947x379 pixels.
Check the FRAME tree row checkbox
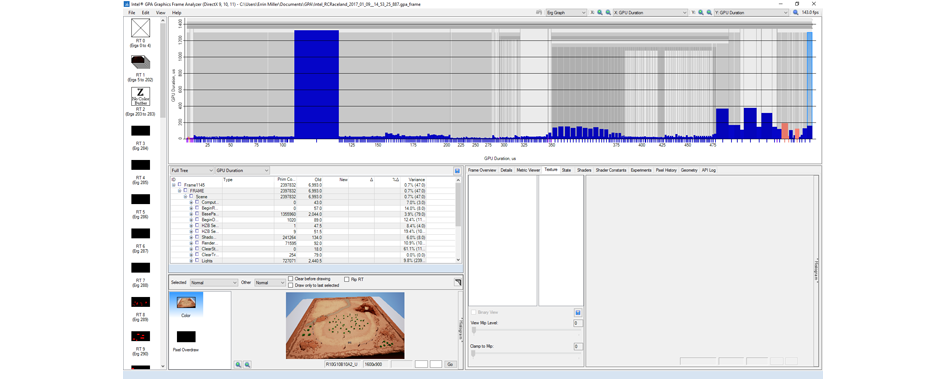[185, 190]
